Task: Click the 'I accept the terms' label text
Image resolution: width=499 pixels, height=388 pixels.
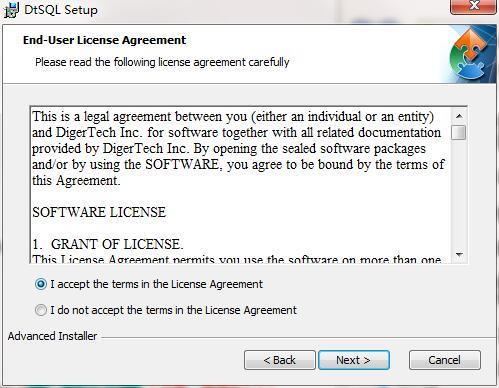Action: (156, 284)
